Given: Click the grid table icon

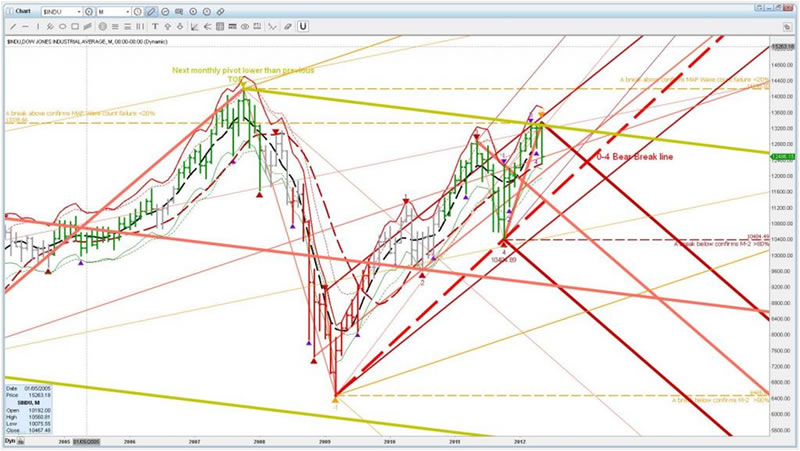Looking at the screenshot, I should click(x=220, y=27).
